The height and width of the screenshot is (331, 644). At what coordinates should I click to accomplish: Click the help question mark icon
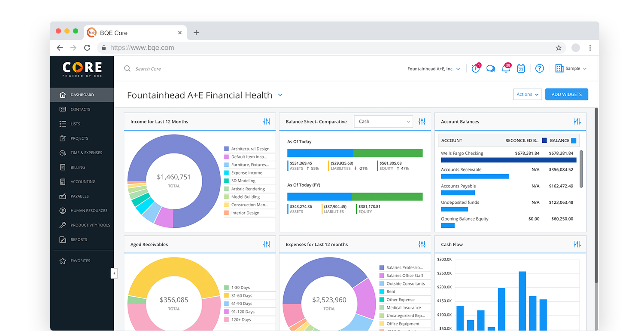540,68
